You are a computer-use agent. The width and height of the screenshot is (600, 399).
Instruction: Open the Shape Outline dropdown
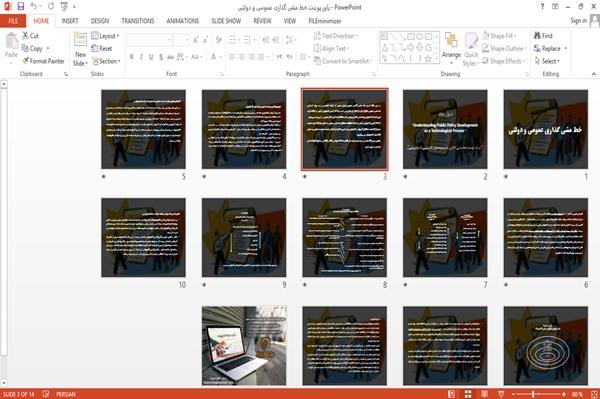[504, 48]
